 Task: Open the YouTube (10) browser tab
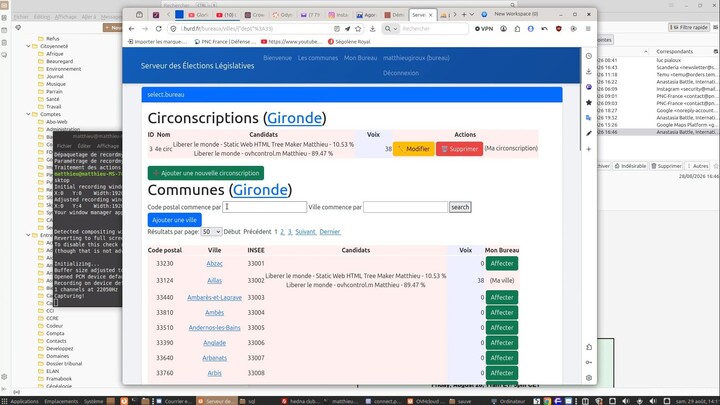click(x=226, y=15)
